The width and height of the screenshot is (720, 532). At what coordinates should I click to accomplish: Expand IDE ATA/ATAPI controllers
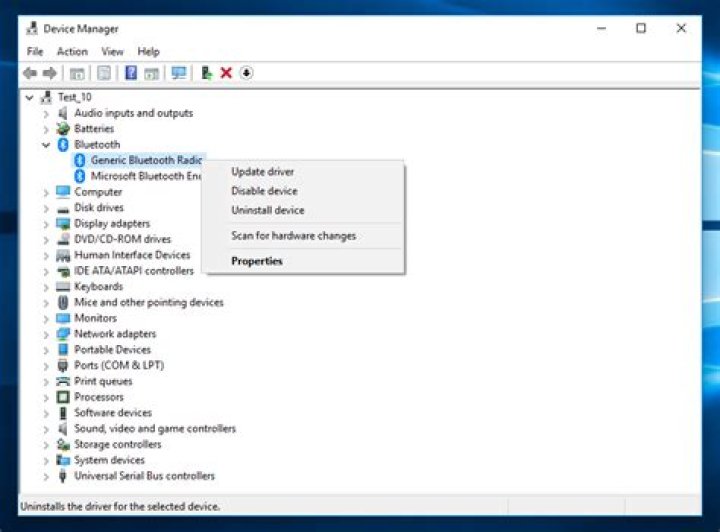point(46,271)
